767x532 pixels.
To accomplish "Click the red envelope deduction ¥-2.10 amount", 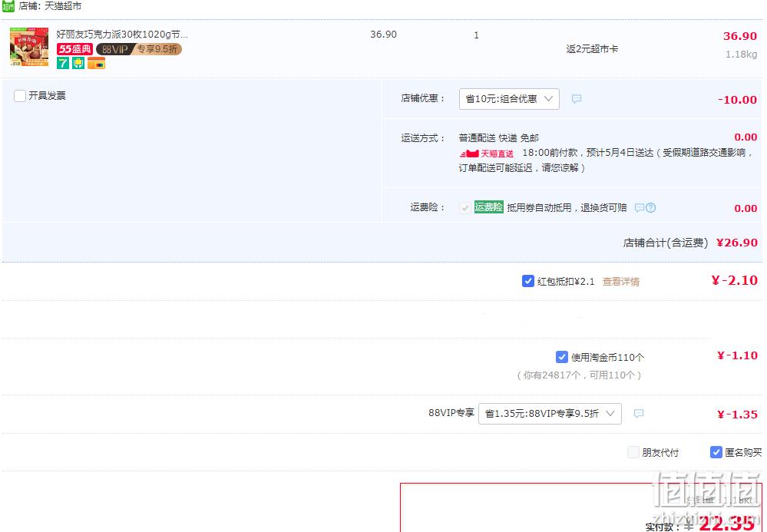I will point(734,280).
